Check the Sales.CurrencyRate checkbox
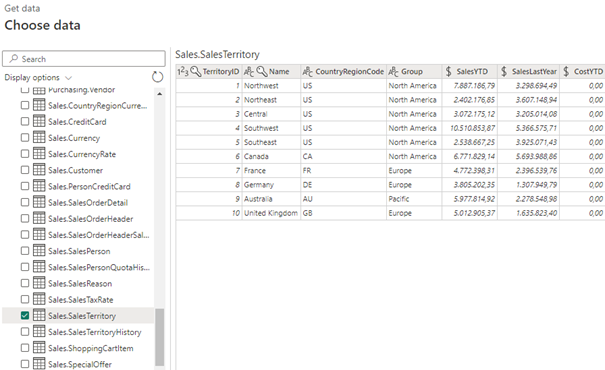This screenshot has width=605, height=370. coord(25,154)
